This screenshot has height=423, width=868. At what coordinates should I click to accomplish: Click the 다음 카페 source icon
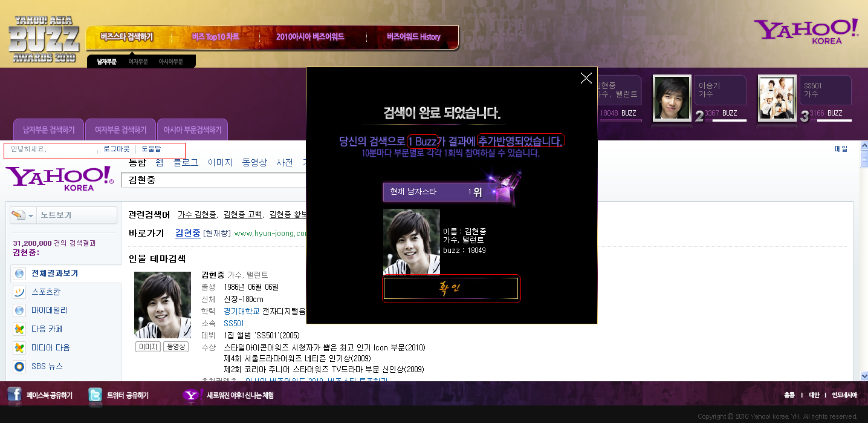pyautogui.click(x=19, y=329)
